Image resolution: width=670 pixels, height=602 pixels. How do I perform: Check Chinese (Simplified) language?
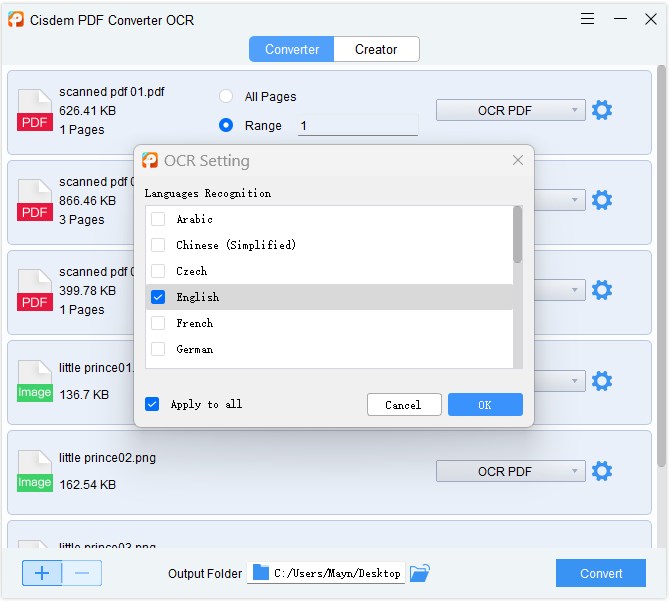(158, 245)
